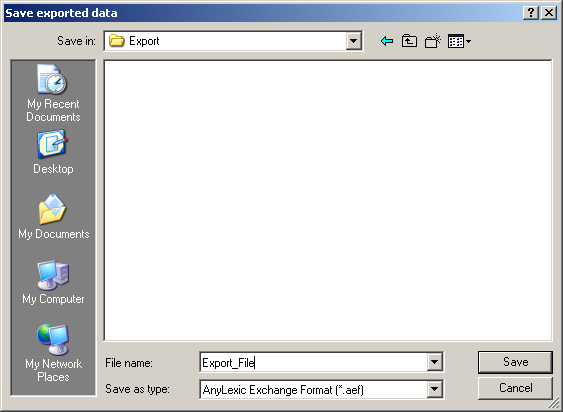Expand the File name history dropdown arrow
The width and height of the screenshot is (563, 412).
point(434,362)
